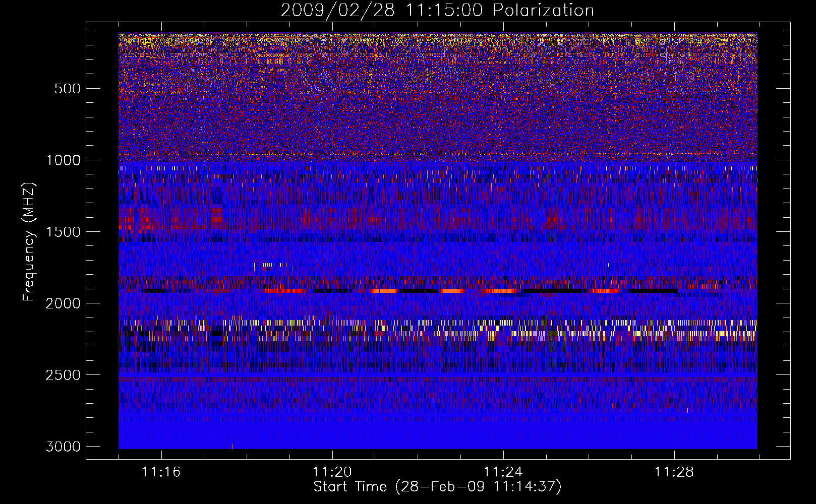Click the 11:28 time tick label
Viewport: 816px width, 504px height.
coord(674,472)
